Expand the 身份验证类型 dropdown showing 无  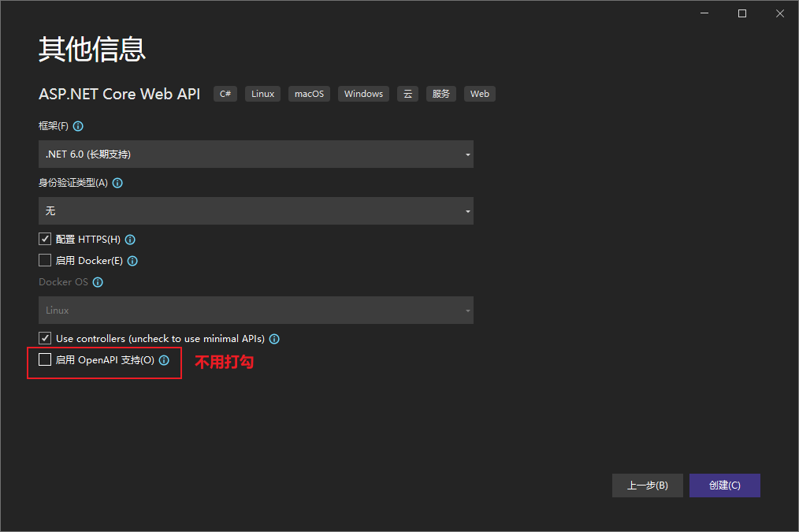click(x=255, y=211)
